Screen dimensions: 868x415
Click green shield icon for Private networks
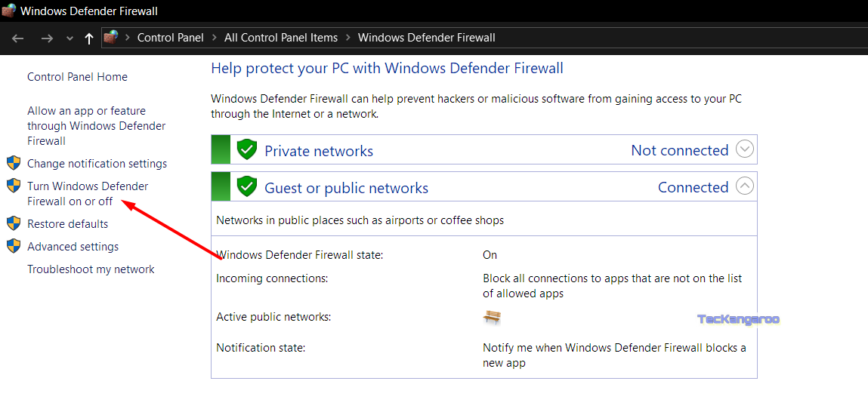click(247, 149)
